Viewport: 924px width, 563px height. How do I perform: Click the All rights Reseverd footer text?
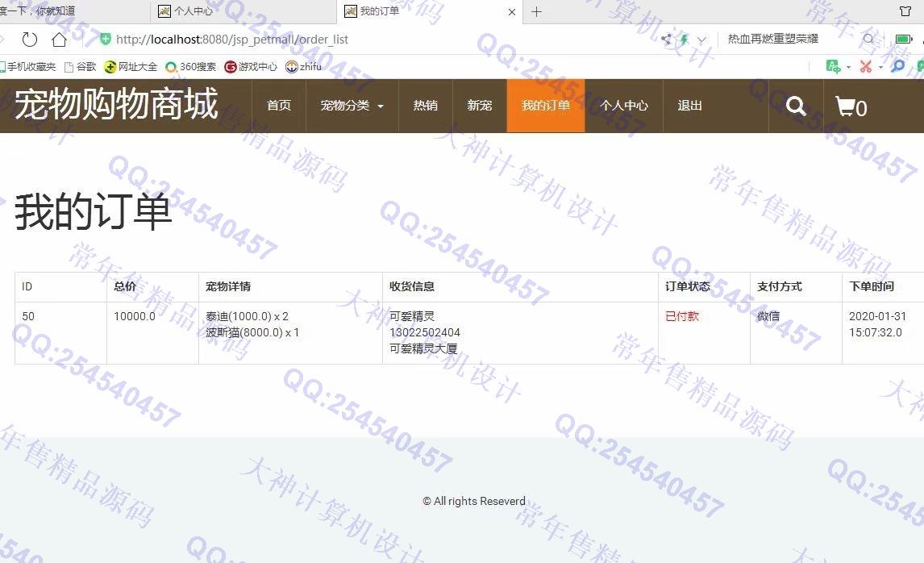coord(474,501)
